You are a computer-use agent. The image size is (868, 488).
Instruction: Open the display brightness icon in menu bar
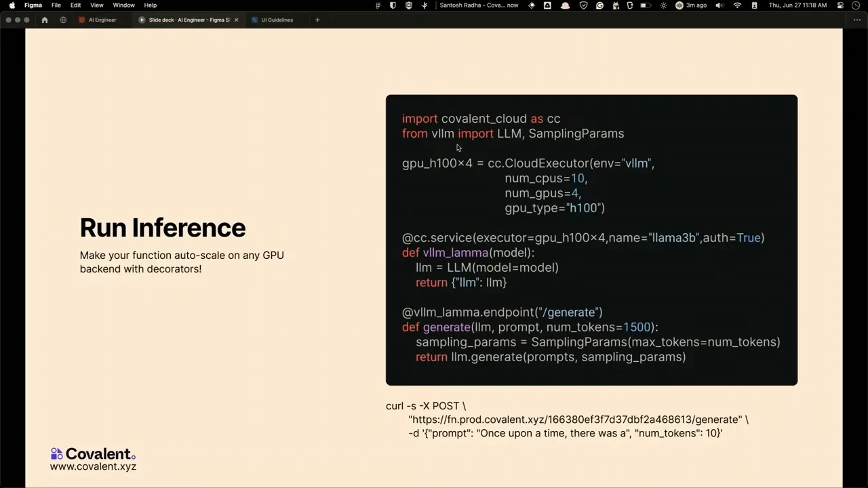pos(663,5)
